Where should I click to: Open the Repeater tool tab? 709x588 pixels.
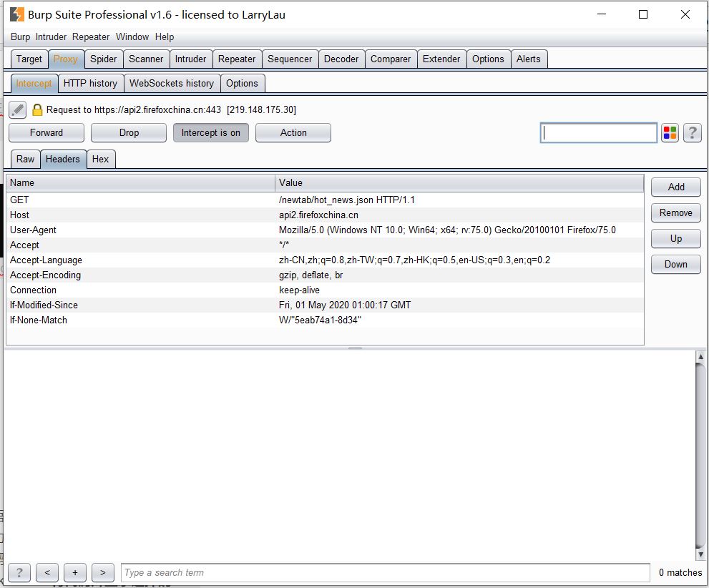click(237, 59)
